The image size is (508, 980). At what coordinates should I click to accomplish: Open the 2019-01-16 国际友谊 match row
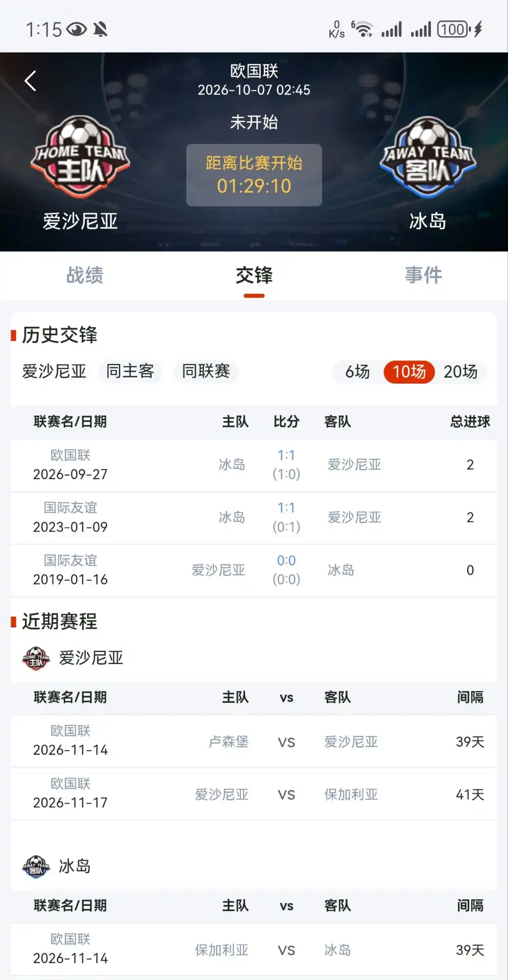coord(254,570)
